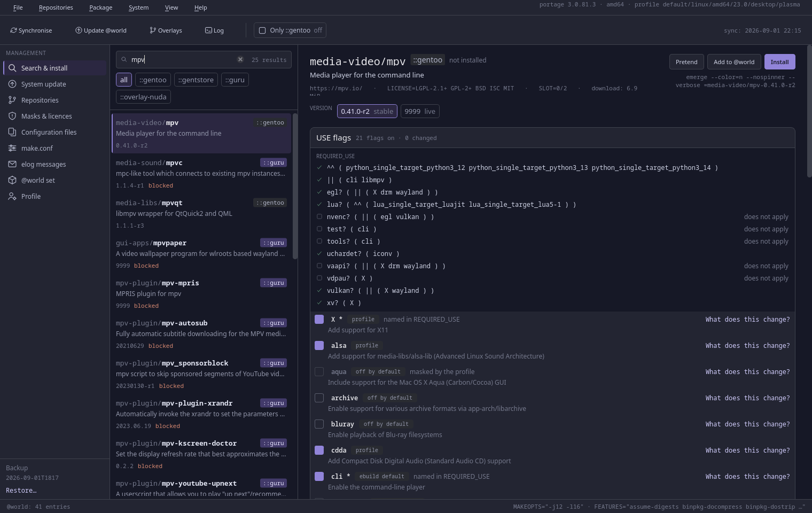
Task: Open the Help menu
Action: click(x=201, y=7)
